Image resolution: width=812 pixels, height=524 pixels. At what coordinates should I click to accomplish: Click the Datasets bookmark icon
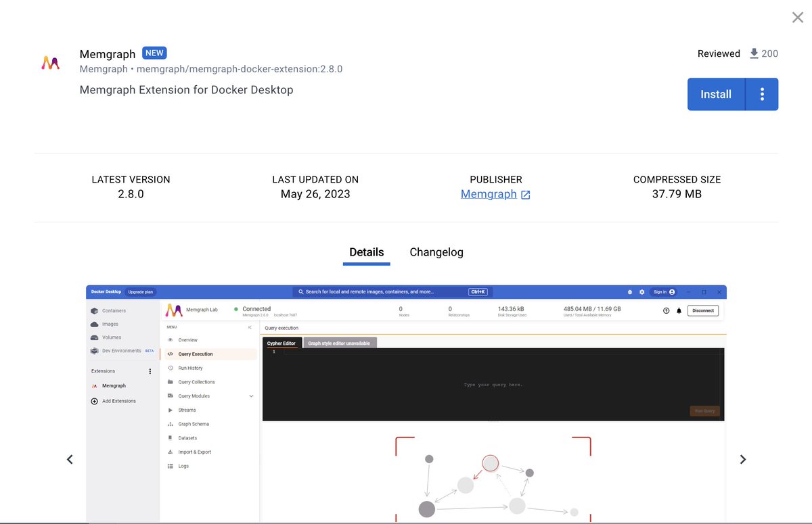[171, 438]
